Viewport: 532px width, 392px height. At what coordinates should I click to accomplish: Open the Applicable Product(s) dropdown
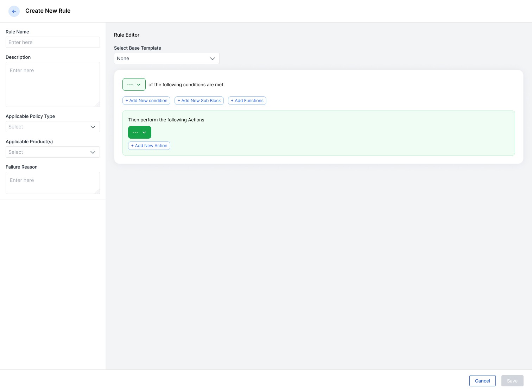53,152
